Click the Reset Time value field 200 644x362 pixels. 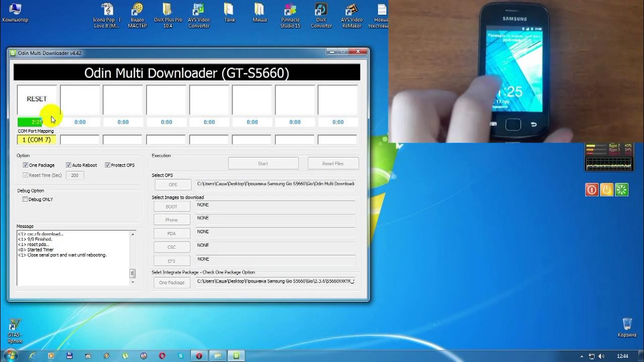[75, 175]
